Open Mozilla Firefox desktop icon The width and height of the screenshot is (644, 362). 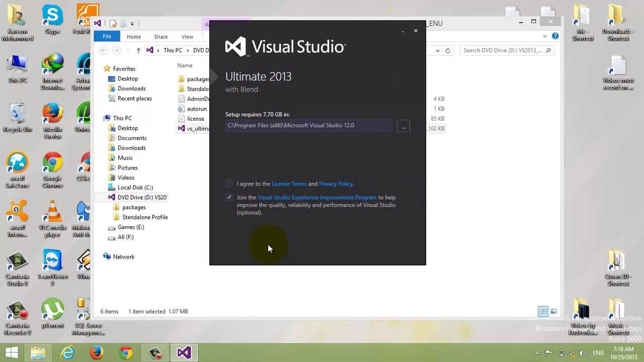(52, 121)
